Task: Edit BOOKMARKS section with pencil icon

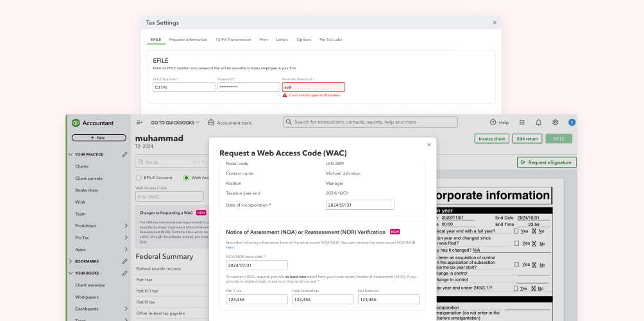Action: pyautogui.click(x=124, y=261)
